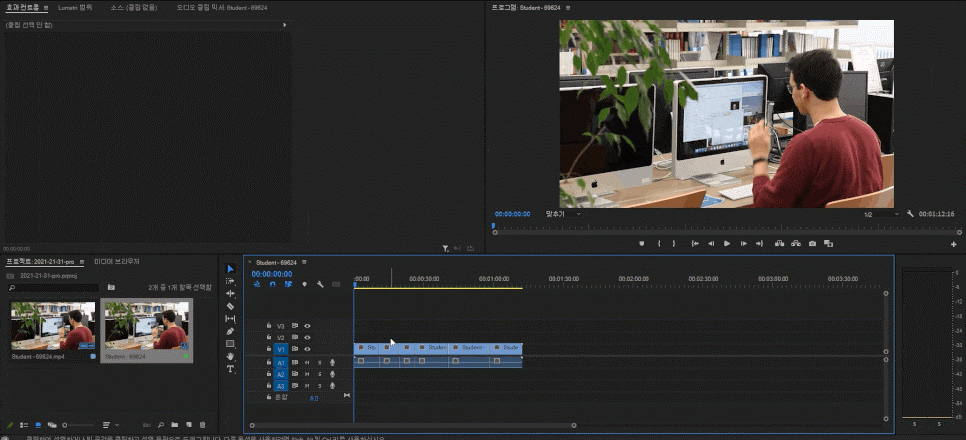
Task: Toggle V3 track output eye
Action: click(x=307, y=326)
